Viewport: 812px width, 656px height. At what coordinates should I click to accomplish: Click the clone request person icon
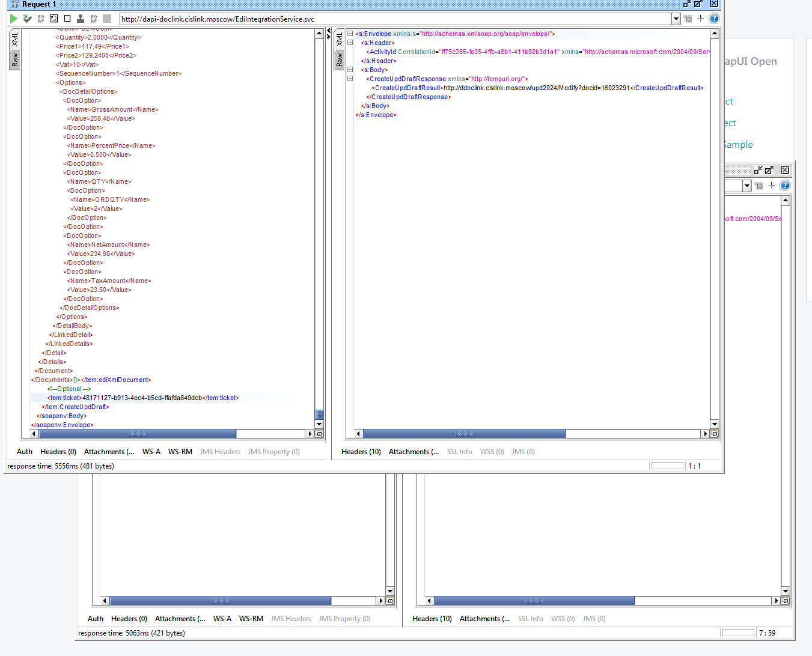[81, 19]
